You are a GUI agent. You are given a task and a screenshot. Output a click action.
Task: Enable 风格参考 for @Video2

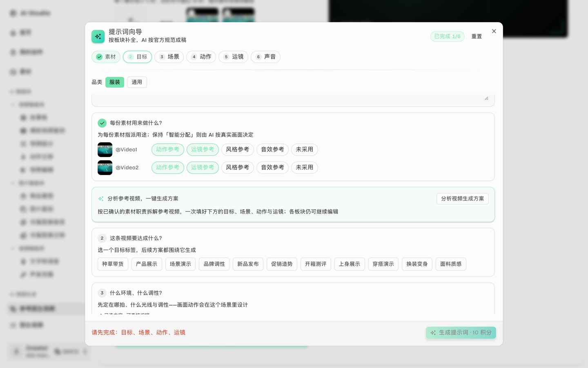click(x=238, y=168)
